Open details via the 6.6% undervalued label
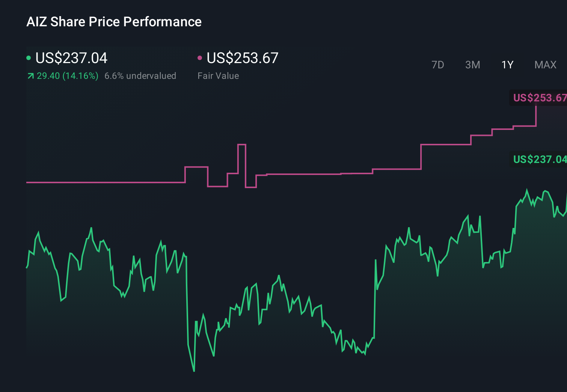Image resolution: width=567 pixels, height=392 pixels. click(x=140, y=76)
